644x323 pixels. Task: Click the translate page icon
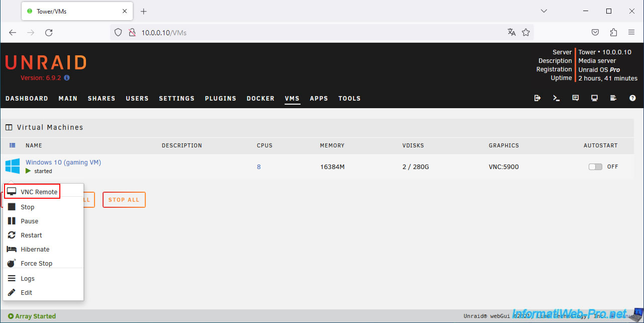pyautogui.click(x=512, y=32)
